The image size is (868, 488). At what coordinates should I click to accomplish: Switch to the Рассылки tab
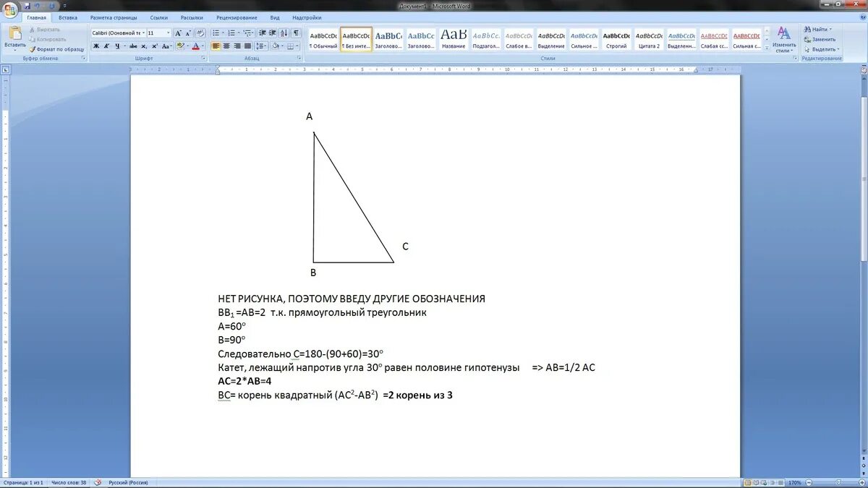coord(192,17)
